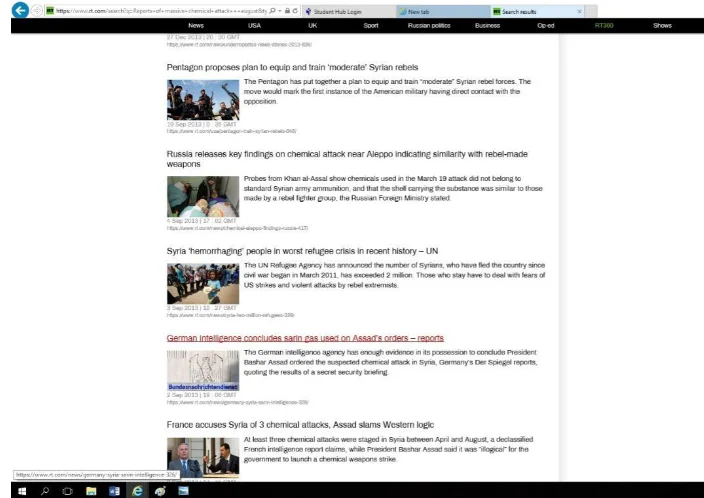Open the Russia releases key findings headline
This screenshot has width=704, height=498.
pyautogui.click(x=347, y=159)
